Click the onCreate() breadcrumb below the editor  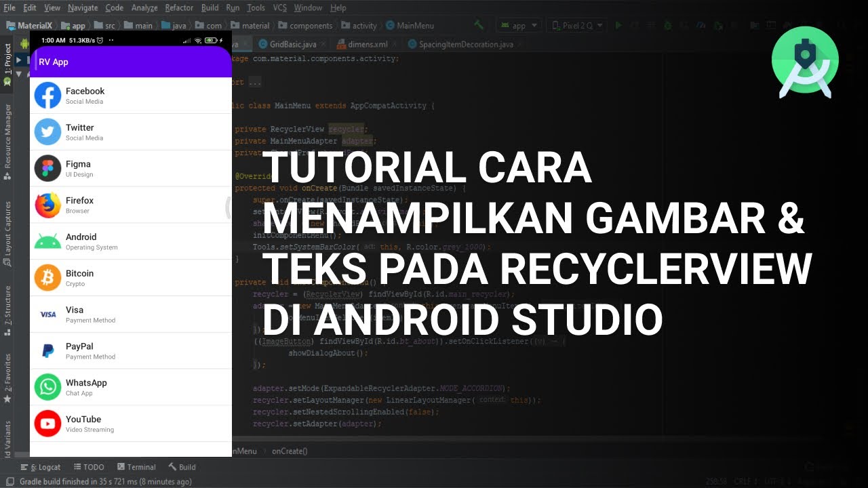tap(290, 451)
